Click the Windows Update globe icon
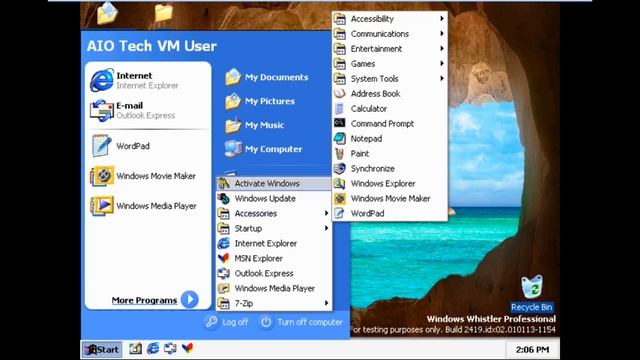Viewport: 640px width, 360px height. pyautogui.click(x=224, y=198)
